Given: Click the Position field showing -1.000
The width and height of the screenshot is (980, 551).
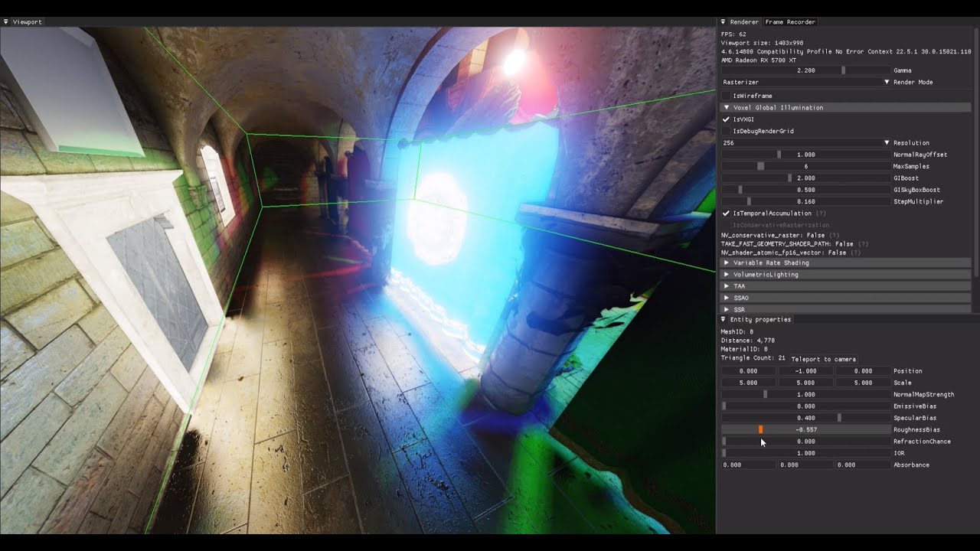Looking at the screenshot, I should pos(805,371).
